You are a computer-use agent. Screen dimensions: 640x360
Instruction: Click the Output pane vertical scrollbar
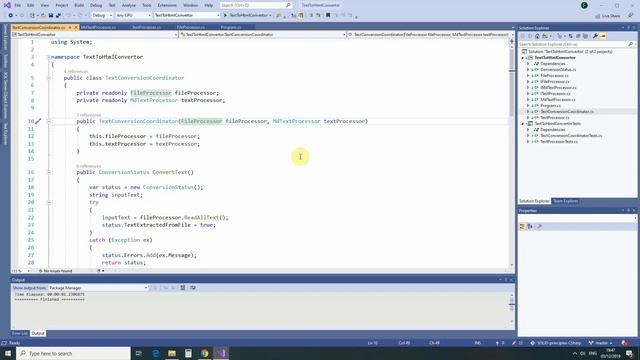click(x=512, y=308)
